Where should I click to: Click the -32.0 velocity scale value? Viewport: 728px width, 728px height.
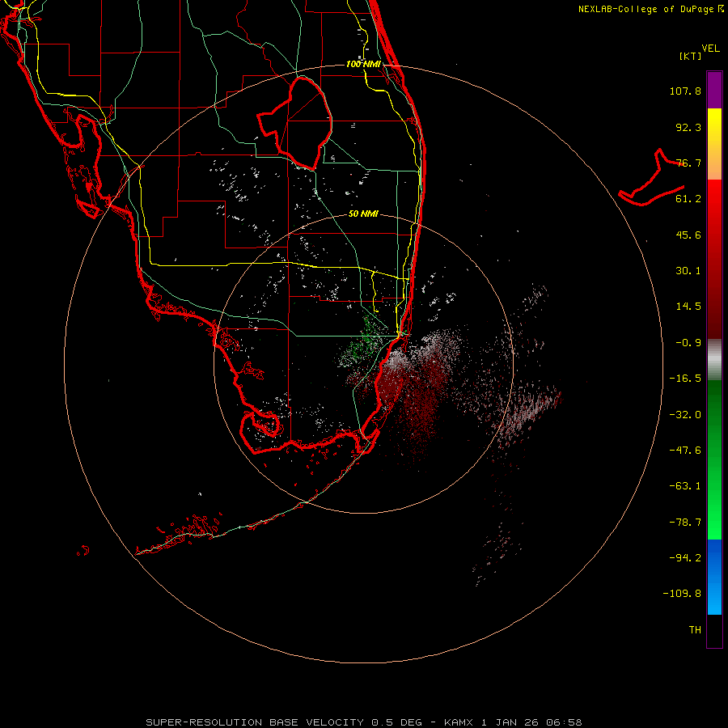pos(685,415)
